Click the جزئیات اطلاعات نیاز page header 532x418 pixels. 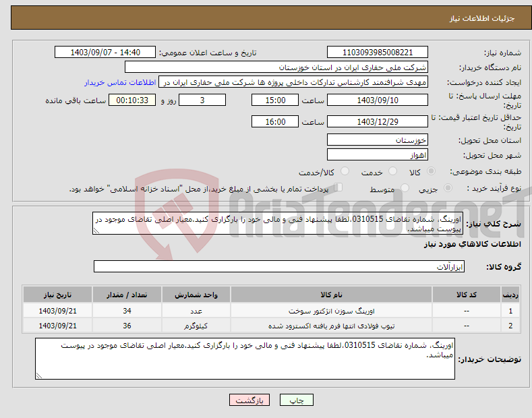coord(482,18)
